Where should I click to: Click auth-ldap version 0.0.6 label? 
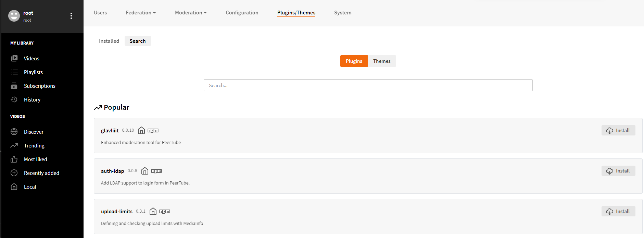pos(132,171)
